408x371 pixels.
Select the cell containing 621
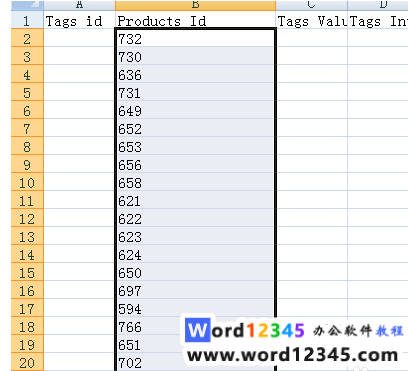(196, 200)
